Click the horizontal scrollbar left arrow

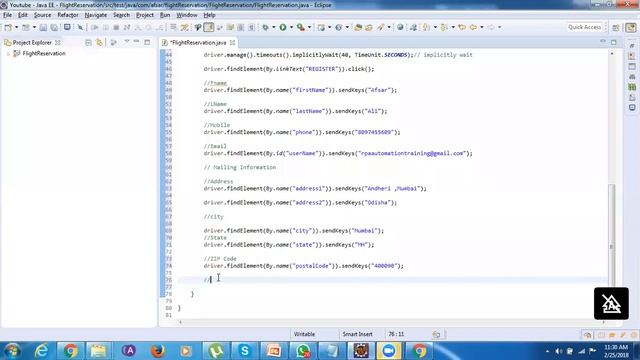180,322
